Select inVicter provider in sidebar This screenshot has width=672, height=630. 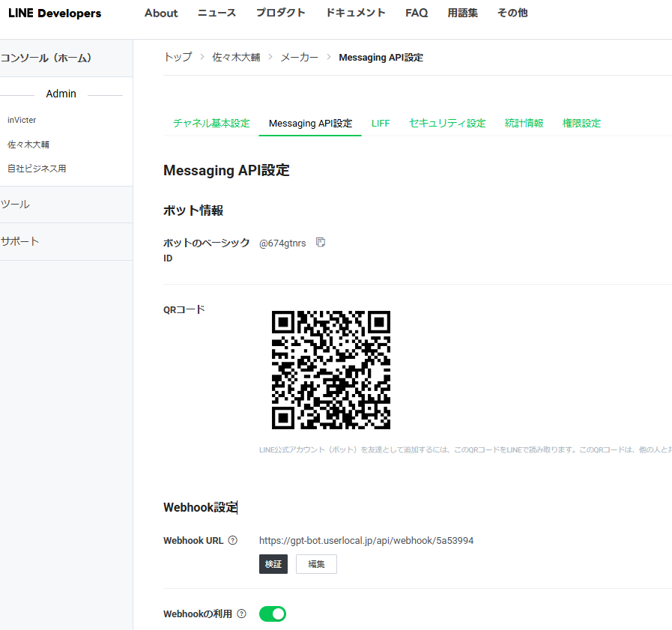point(22,120)
